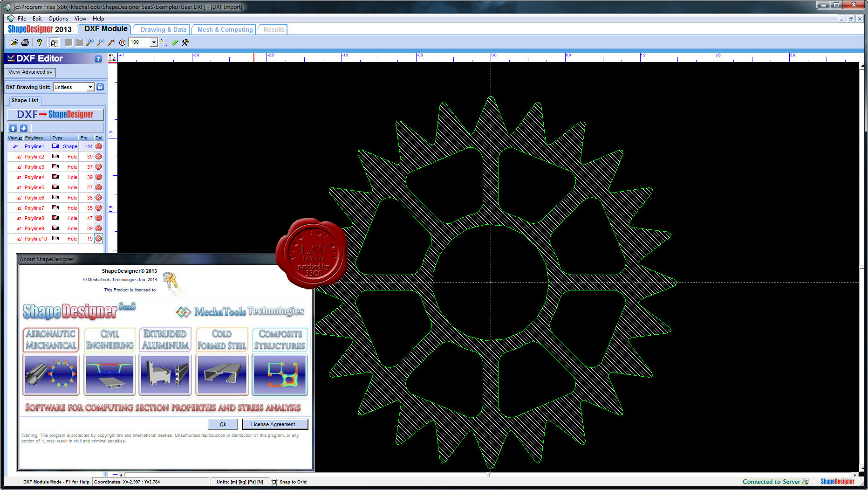868x490 pixels.
Task: Click the Units status bar entry
Action: [x=239, y=482]
